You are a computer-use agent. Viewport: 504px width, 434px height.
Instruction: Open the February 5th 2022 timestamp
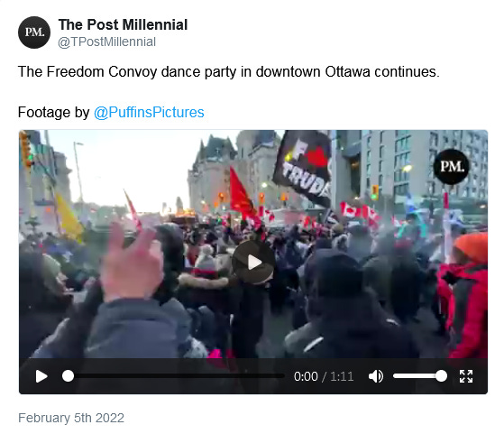[71, 418]
